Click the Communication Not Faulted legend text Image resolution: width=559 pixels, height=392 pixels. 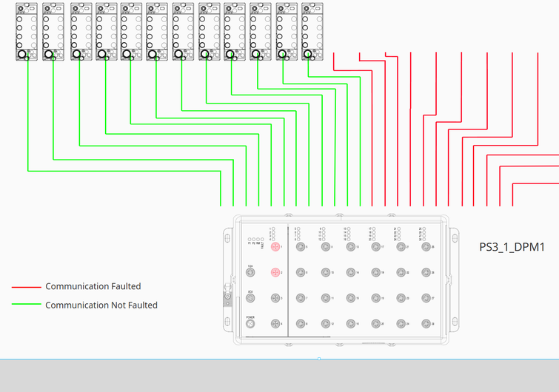(x=101, y=305)
